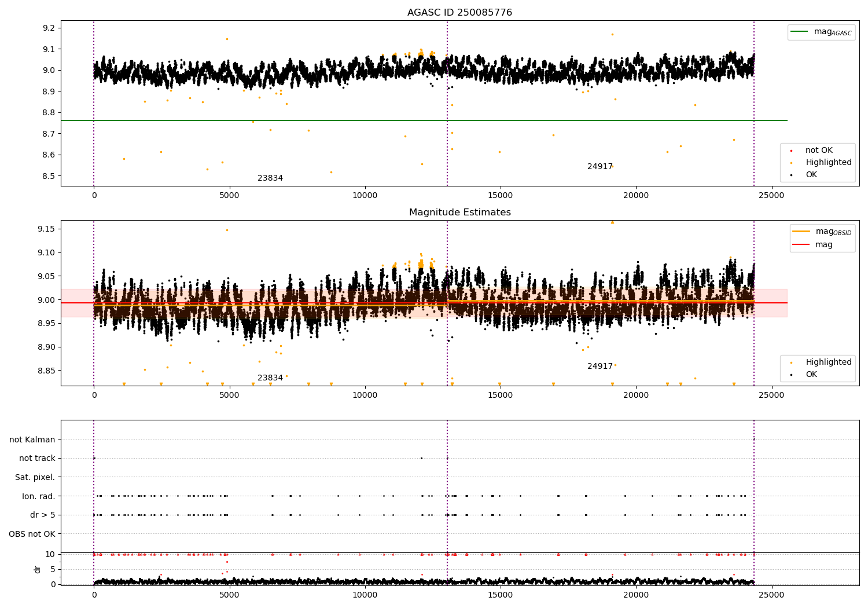The width and height of the screenshot is (868, 608).
Task: Select the 8.85 tick on middle y-axis
Action: click(46, 371)
